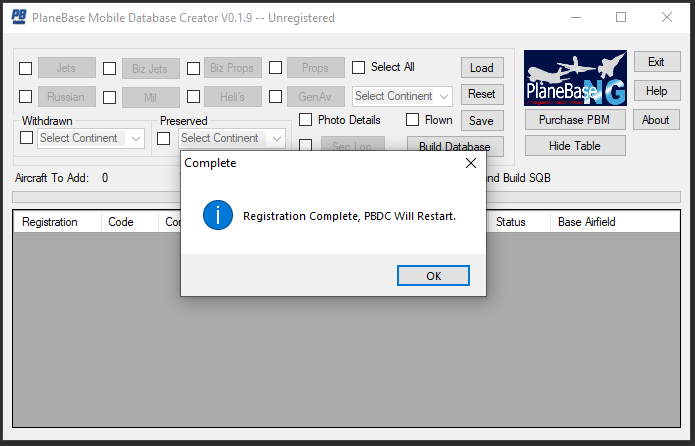Viewport: 695px width, 446px height.
Task: Open the About button
Action: [656, 120]
